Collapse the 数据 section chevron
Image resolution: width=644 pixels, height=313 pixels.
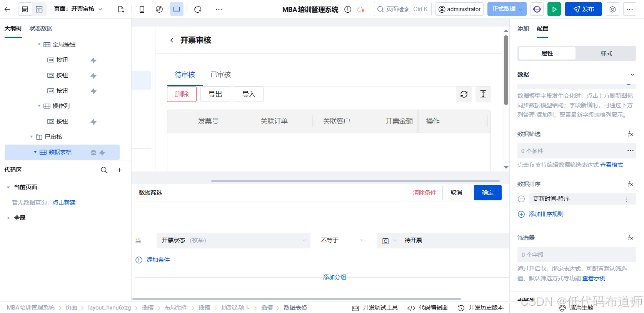[632, 75]
